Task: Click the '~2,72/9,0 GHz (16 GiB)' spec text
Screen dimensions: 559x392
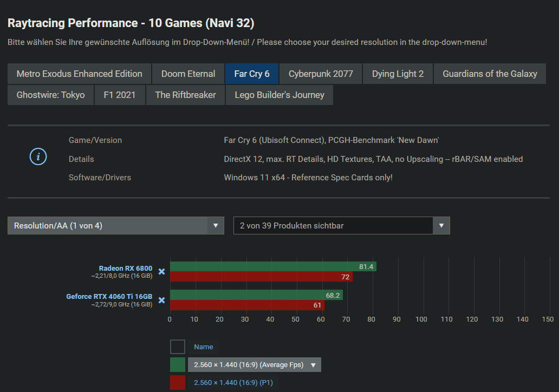Action: tap(121, 304)
